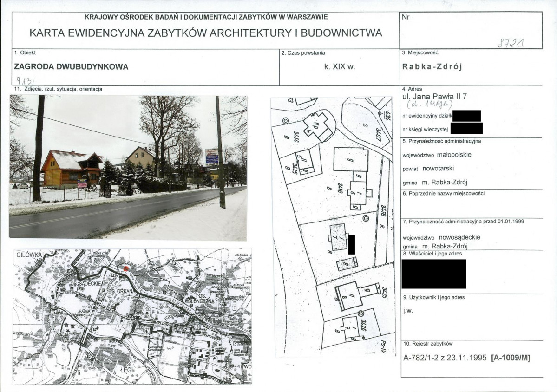Select the handwritten number 8721
The image size is (557, 392).
(511, 43)
